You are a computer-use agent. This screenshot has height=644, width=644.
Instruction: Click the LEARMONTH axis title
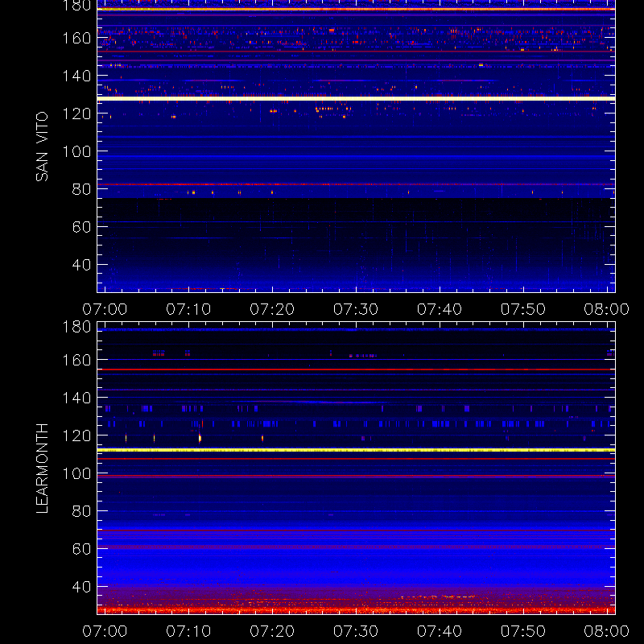pos(42,469)
